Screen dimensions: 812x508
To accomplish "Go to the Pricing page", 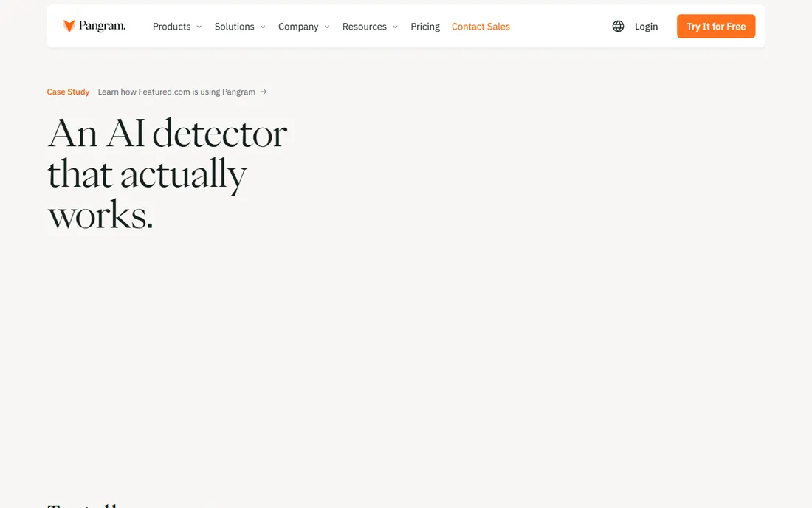I will 425,27.
